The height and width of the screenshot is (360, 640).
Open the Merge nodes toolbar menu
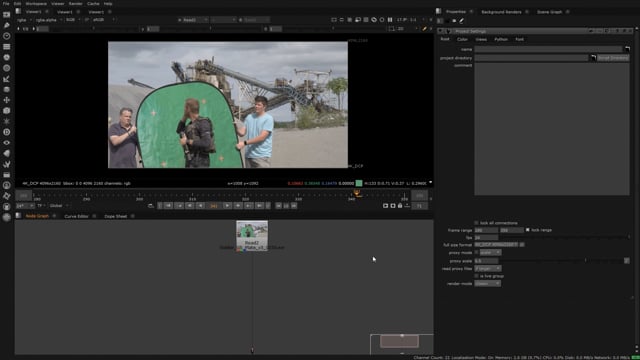[7, 89]
